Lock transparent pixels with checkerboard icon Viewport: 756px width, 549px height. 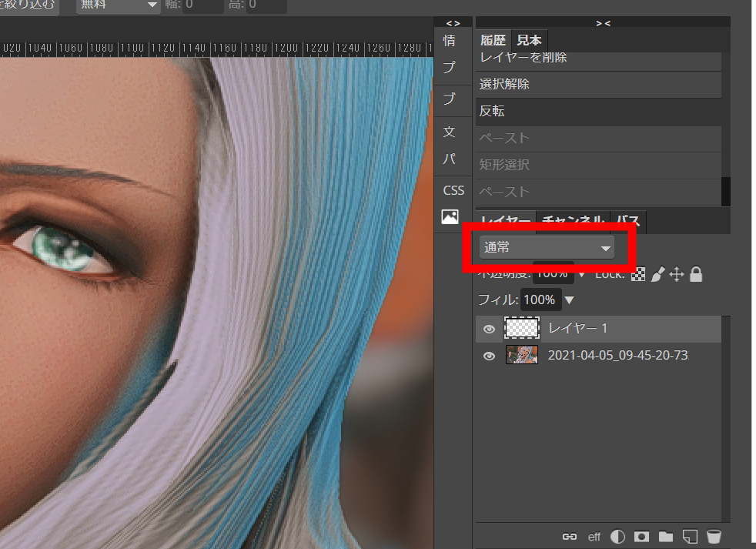[x=638, y=274]
